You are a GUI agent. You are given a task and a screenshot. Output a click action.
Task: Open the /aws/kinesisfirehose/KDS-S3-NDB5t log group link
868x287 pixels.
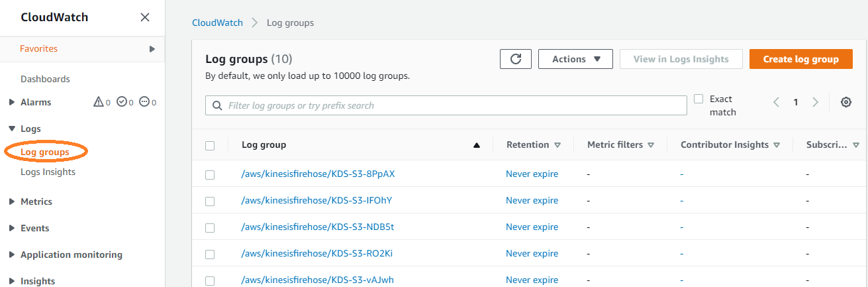pyautogui.click(x=318, y=227)
